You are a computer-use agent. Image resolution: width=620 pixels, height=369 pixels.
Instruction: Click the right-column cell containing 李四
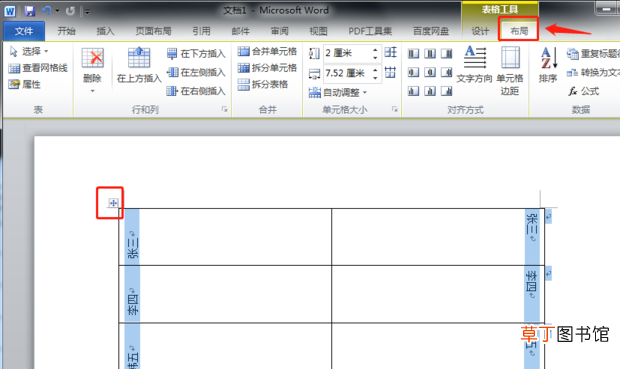tap(438, 294)
